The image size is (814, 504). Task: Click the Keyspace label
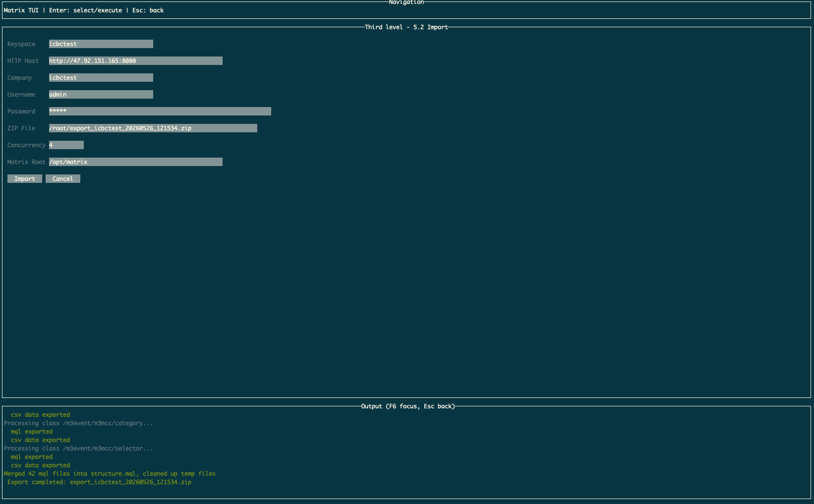[21, 44]
